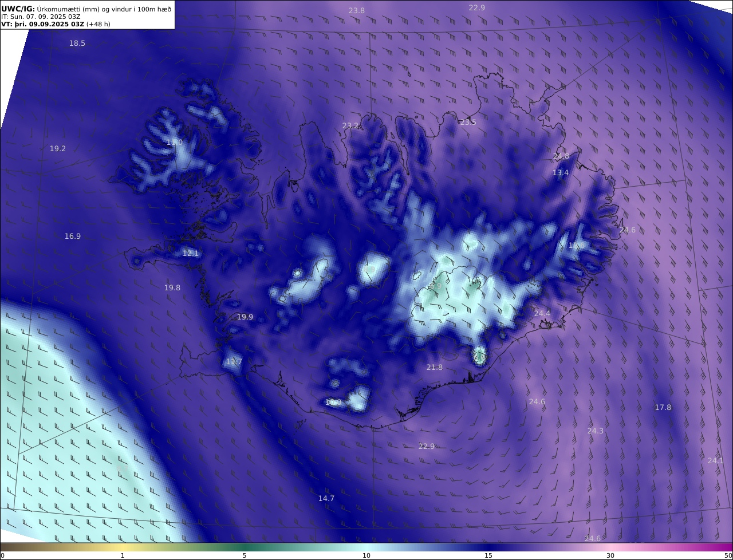Click the 18.5 value label on the map
This screenshot has height=560, width=733.
tap(77, 44)
